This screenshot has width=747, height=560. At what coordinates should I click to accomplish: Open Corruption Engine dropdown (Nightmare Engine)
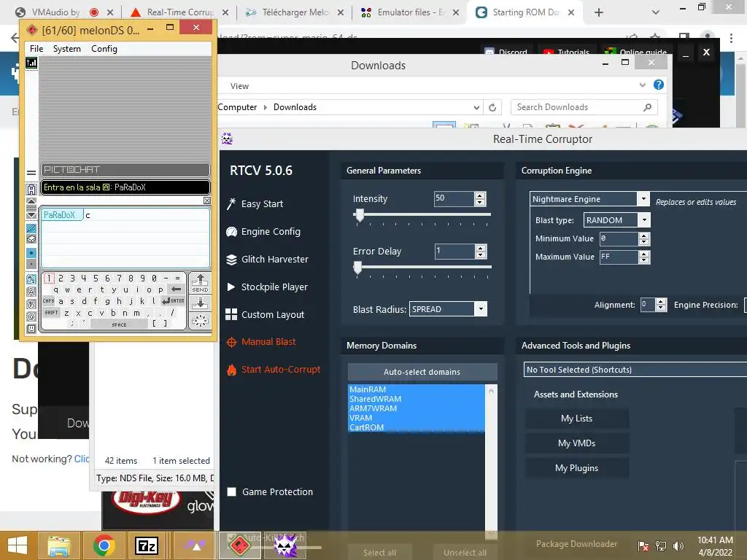pos(643,198)
